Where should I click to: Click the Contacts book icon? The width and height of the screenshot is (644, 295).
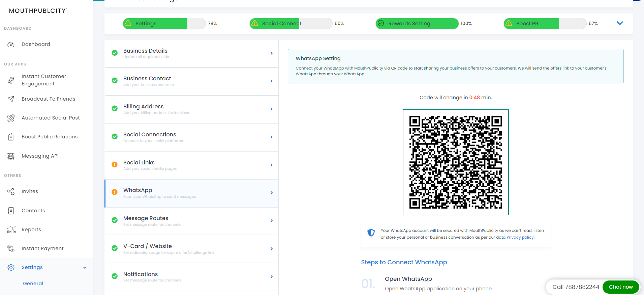pos(11,211)
